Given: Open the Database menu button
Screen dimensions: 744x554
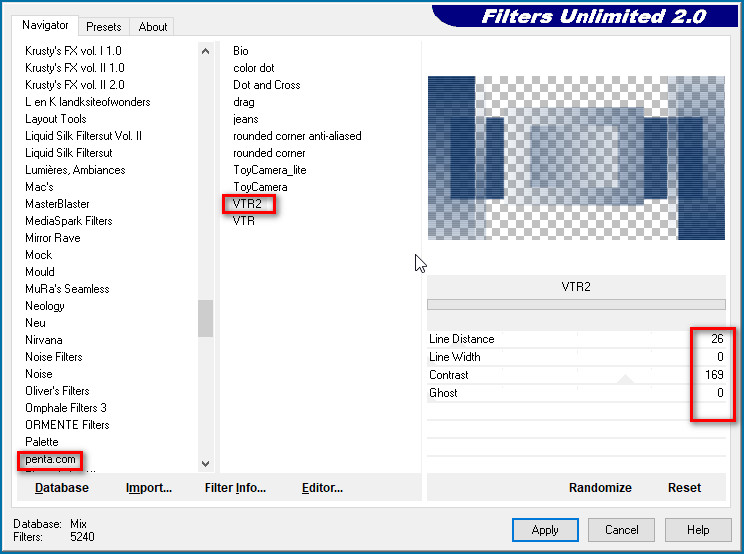Looking at the screenshot, I should point(62,488).
